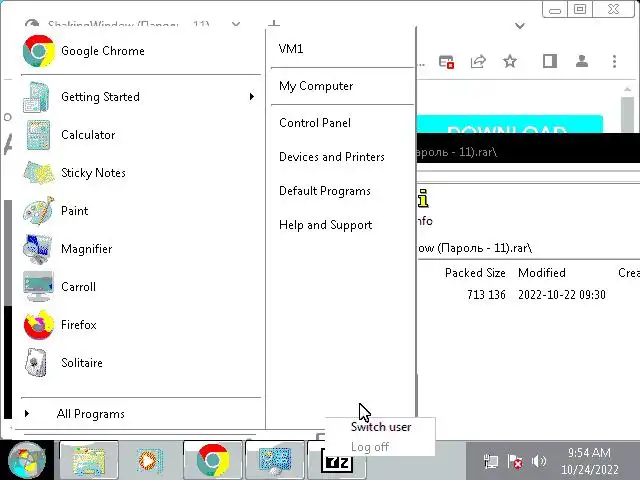Close the ShakingWindow Chrome tab
640x480 pixels.
point(236,24)
